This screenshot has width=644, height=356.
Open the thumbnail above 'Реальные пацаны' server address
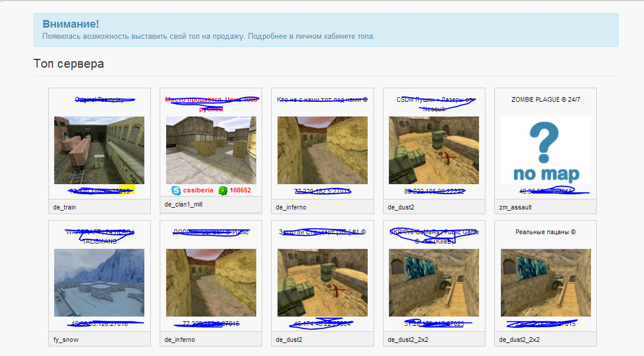pos(546,282)
